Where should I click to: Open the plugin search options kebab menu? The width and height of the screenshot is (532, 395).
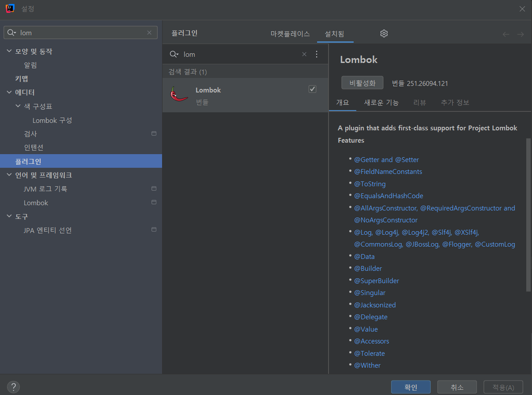pos(316,54)
